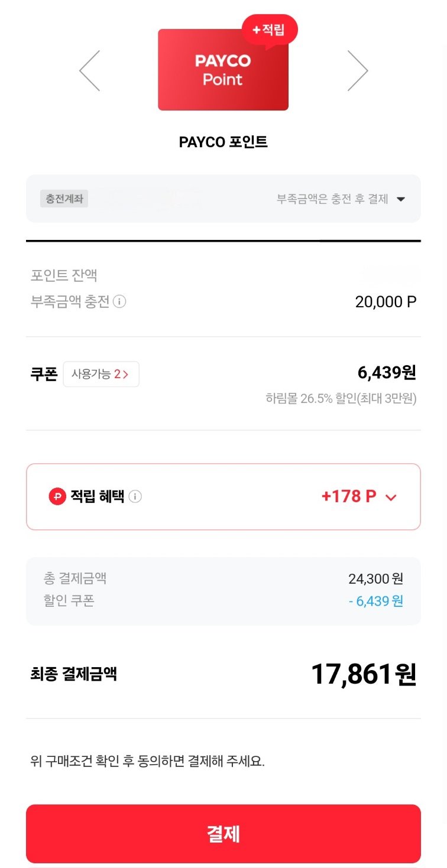Open info icon beside 적립 혜택
The image size is (447, 868).
tap(135, 497)
